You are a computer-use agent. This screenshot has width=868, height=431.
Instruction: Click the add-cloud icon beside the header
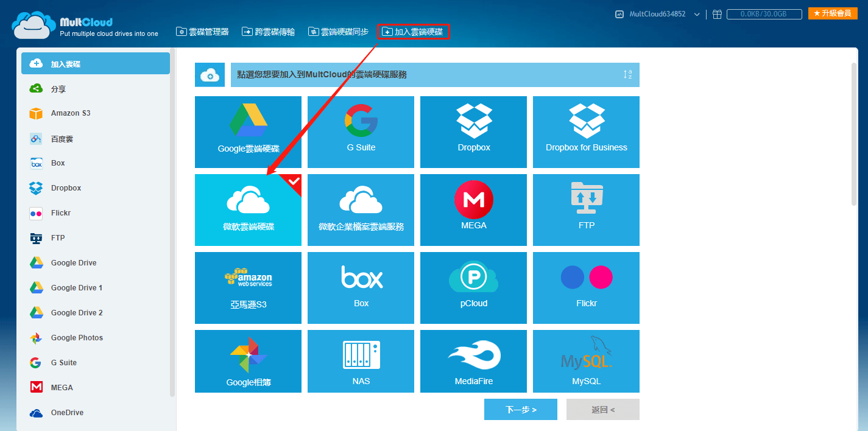pos(210,75)
